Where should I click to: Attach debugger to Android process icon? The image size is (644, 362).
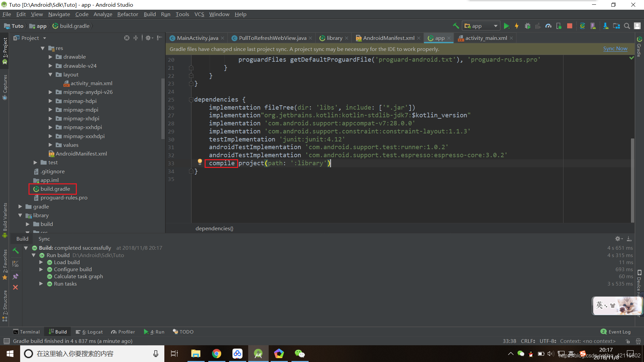click(559, 26)
